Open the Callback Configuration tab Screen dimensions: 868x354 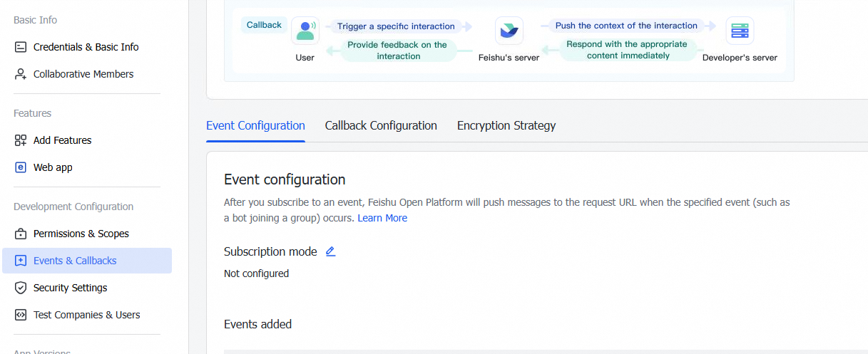pos(381,125)
